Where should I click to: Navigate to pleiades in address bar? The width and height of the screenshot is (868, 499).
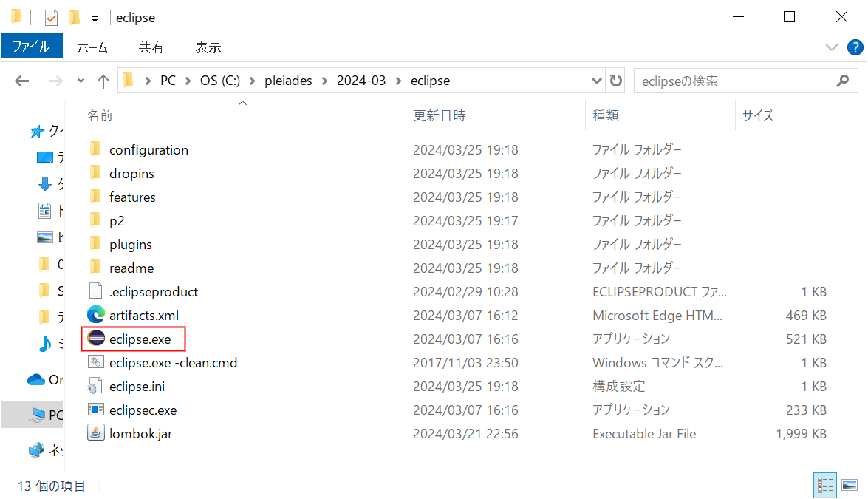click(x=288, y=81)
